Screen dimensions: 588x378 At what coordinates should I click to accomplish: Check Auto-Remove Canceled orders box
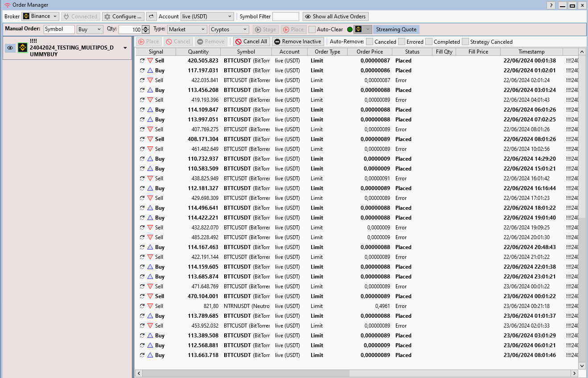coord(369,42)
